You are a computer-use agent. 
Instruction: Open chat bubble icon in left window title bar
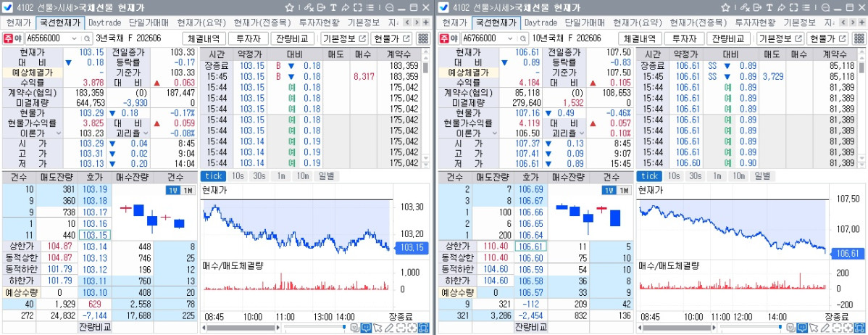point(389,8)
